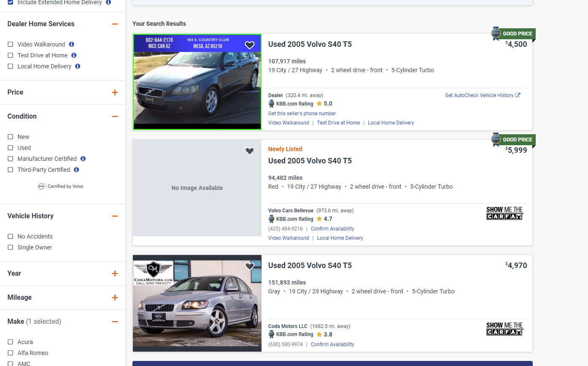This screenshot has width=588, height=366.
Task: Select the Used condition checkbox
Action: 11,148
